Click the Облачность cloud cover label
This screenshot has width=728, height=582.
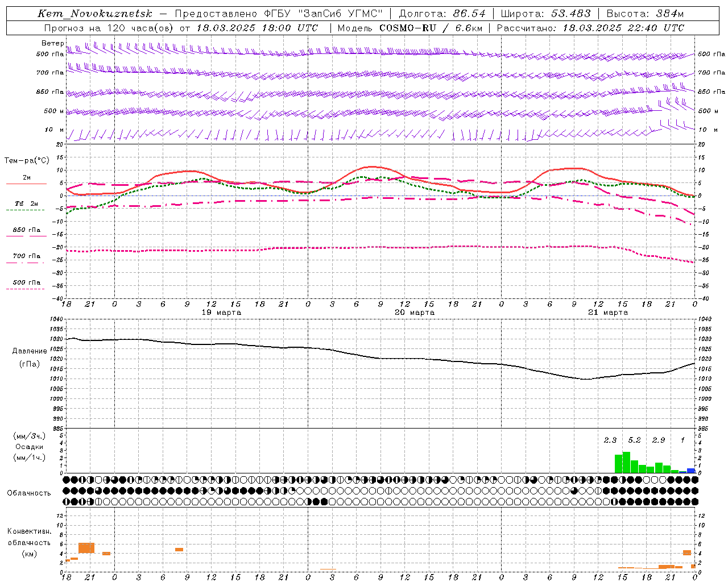29,493
